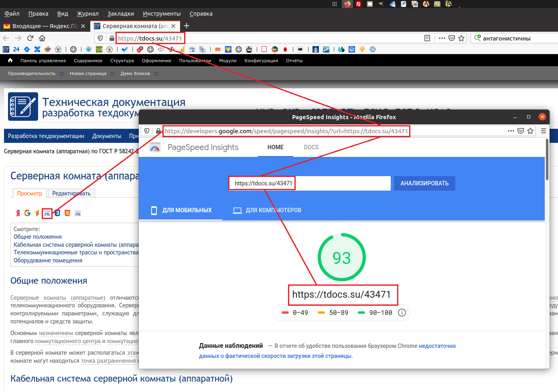Click the browser Forward arrow
The height and width of the screenshot is (392, 558).
tap(18, 38)
